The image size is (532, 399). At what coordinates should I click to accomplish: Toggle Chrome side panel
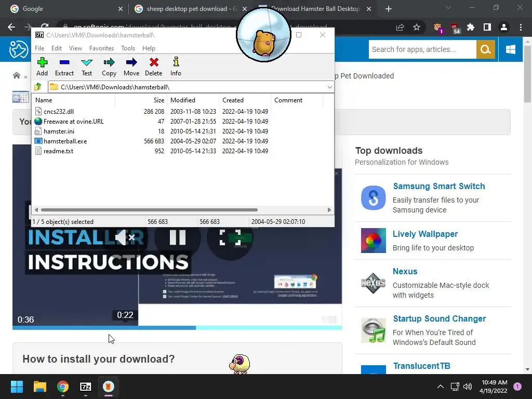[x=487, y=27]
